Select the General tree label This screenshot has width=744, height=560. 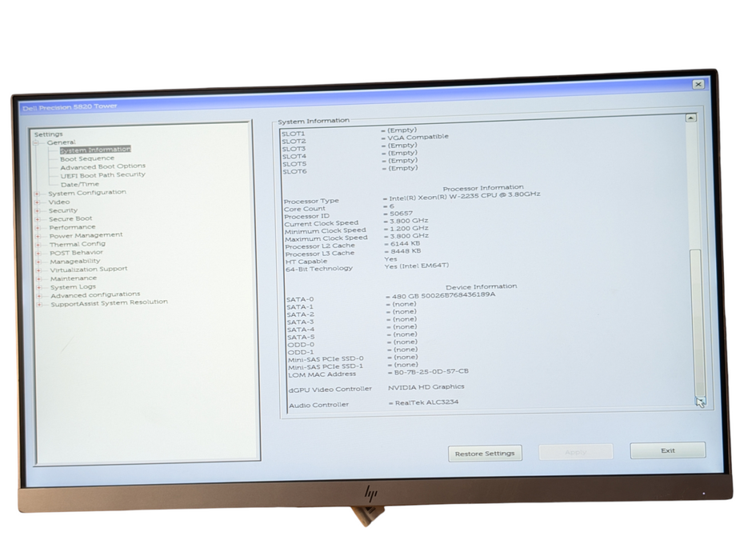62,142
